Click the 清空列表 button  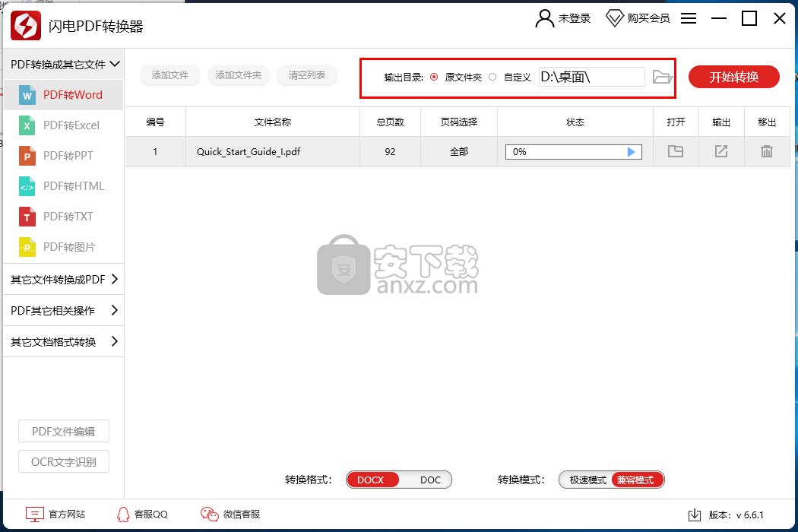pos(307,75)
